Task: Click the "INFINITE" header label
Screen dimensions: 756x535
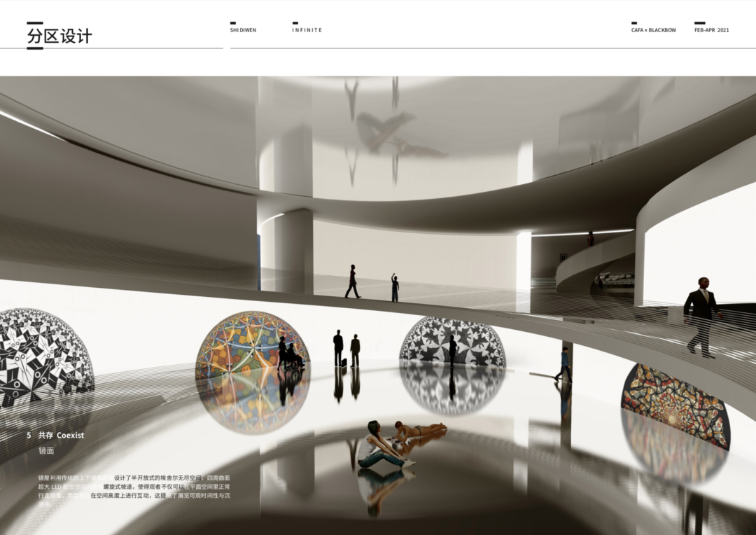Action: pos(307,30)
